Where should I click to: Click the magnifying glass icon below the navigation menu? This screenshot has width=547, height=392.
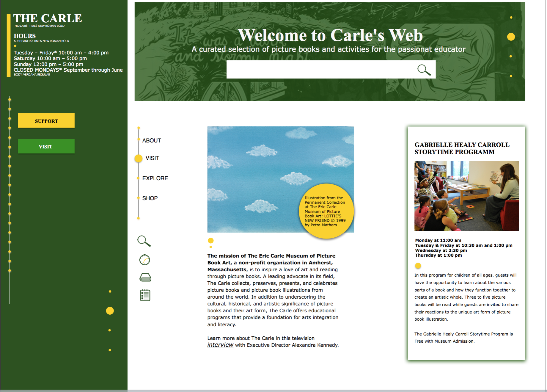(x=144, y=241)
